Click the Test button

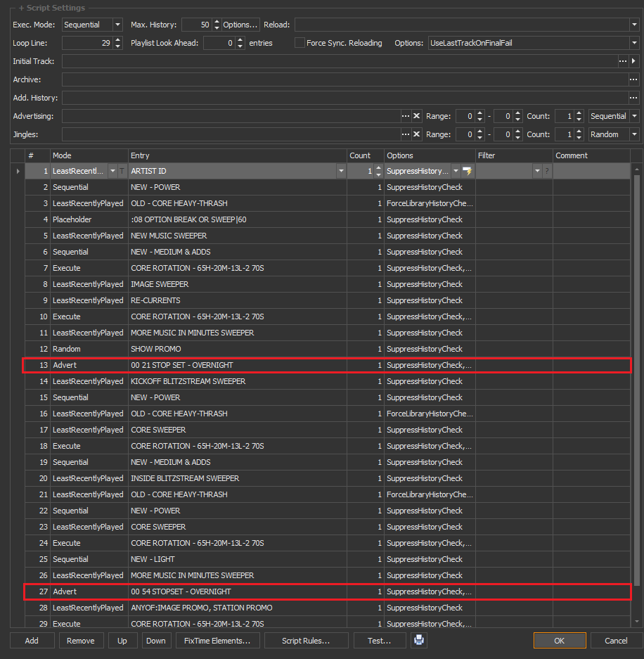coord(380,641)
